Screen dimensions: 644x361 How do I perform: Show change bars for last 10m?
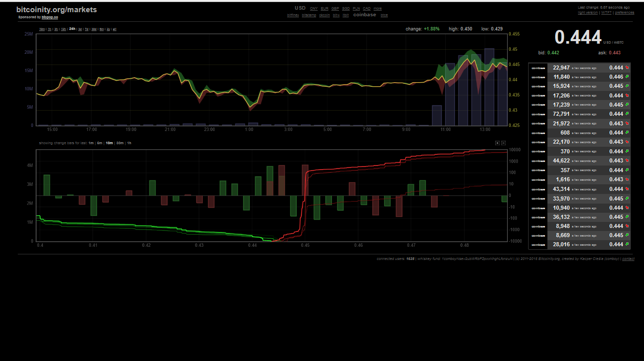[109, 143]
